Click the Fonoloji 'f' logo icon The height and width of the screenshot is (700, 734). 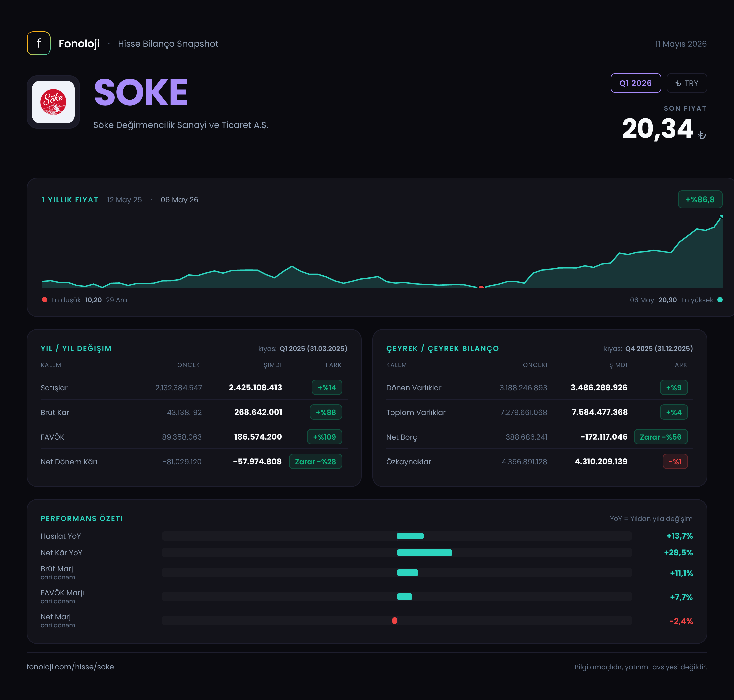[38, 43]
